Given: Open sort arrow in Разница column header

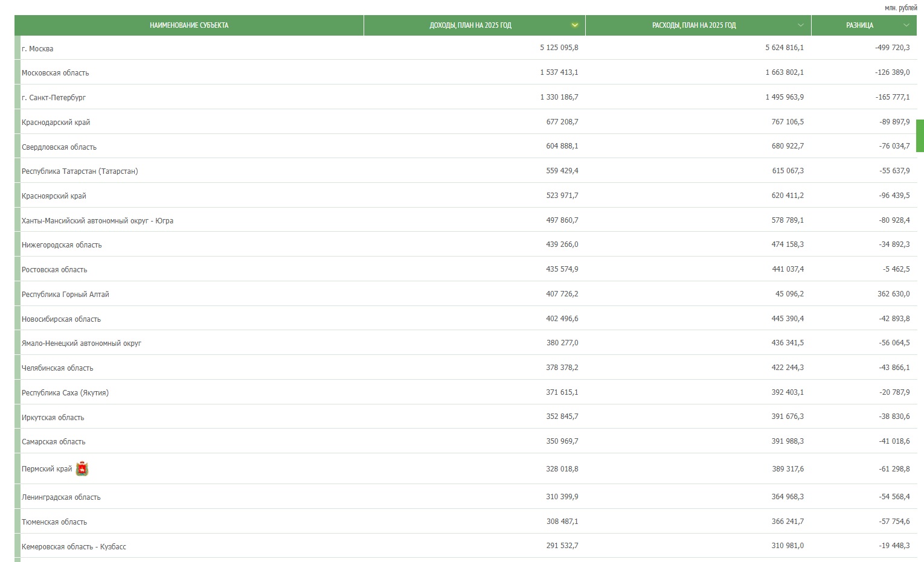Looking at the screenshot, I should click(x=906, y=25).
